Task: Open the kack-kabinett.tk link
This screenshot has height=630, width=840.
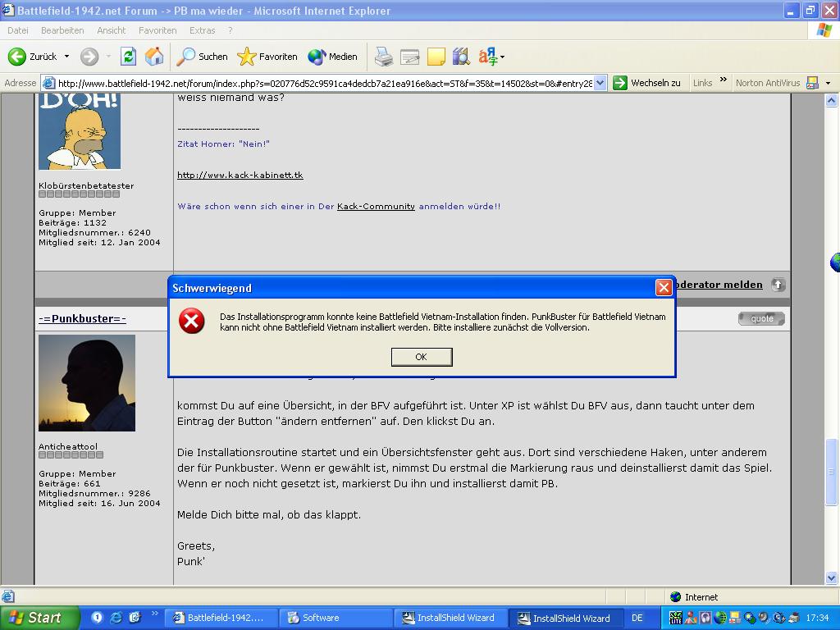Action: click(x=240, y=176)
